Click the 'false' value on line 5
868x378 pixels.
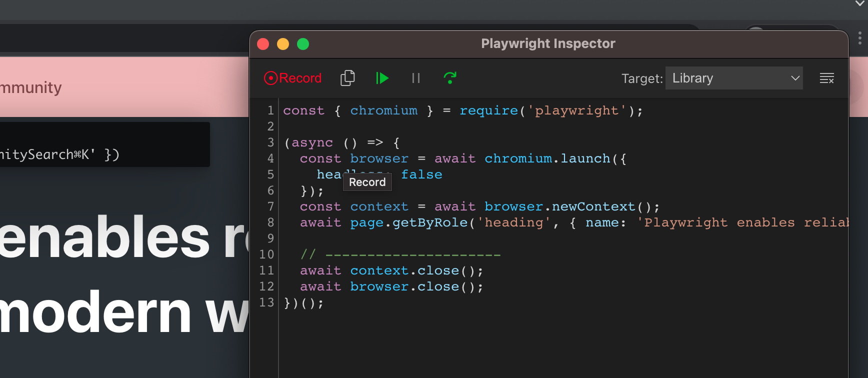[x=421, y=174]
